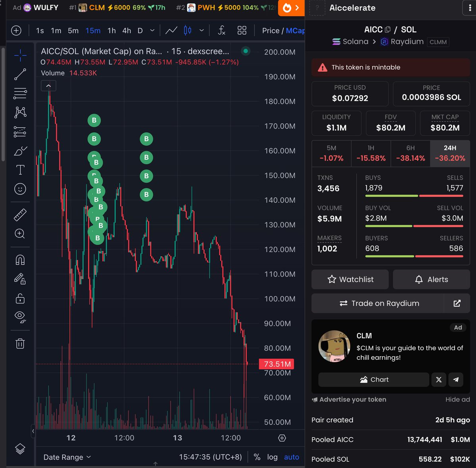Select the 5m timeframe
Viewport: 476px width, 468px height.
pos(73,31)
